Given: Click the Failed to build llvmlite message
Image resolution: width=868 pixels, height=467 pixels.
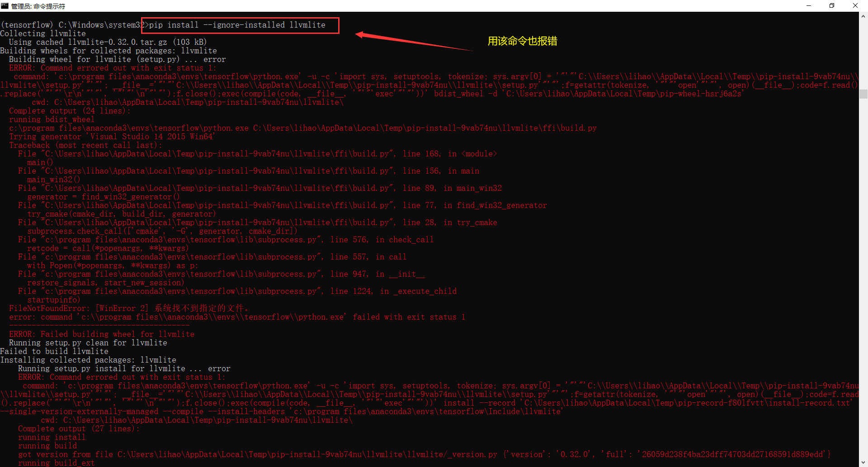Looking at the screenshot, I should [x=54, y=351].
